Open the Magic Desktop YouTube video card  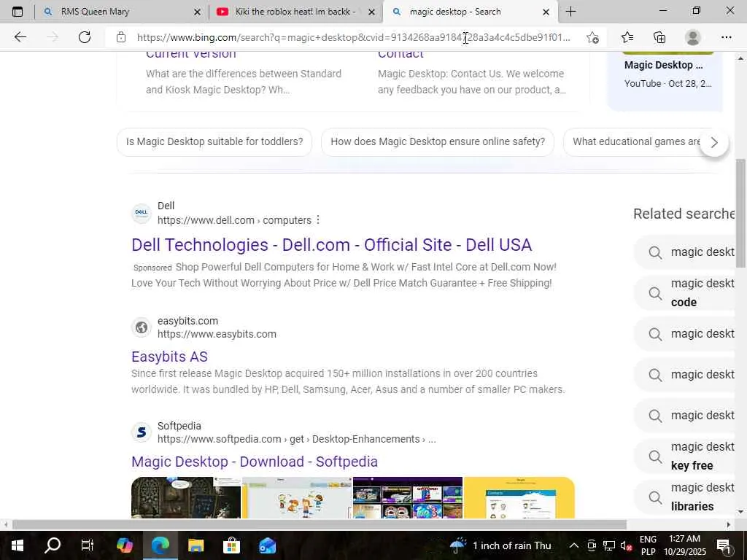click(x=665, y=81)
